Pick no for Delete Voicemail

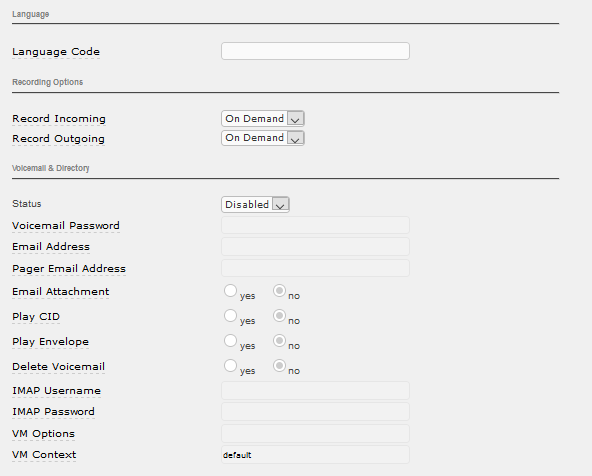(279, 365)
